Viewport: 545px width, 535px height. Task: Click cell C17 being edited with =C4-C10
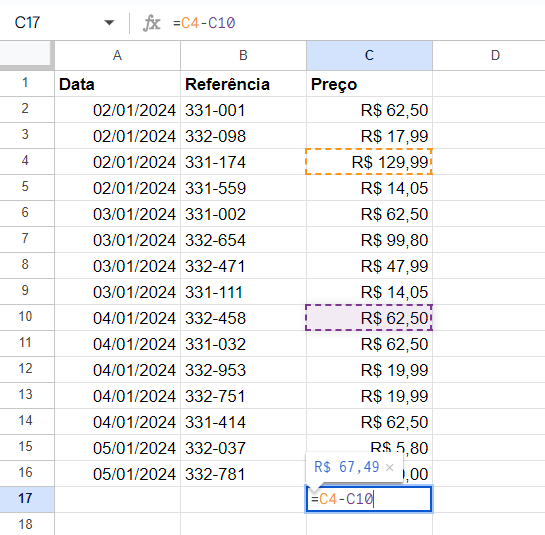(x=369, y=499)
